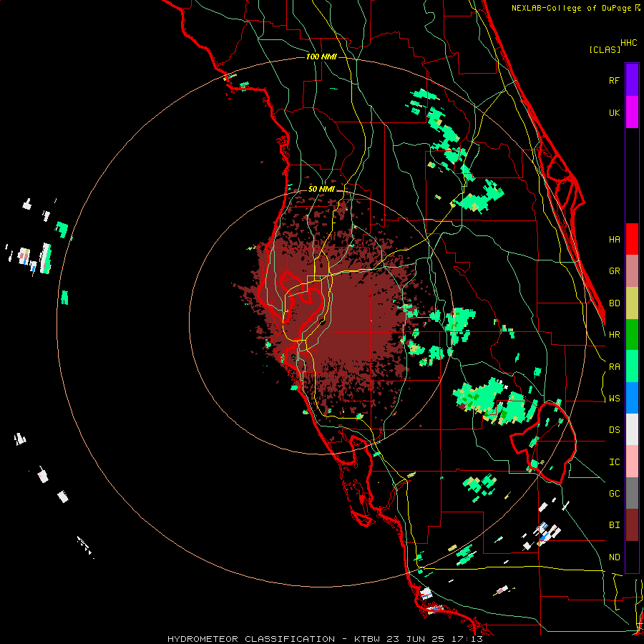
Task: Click the RF legend label
Action: (614, 80)
